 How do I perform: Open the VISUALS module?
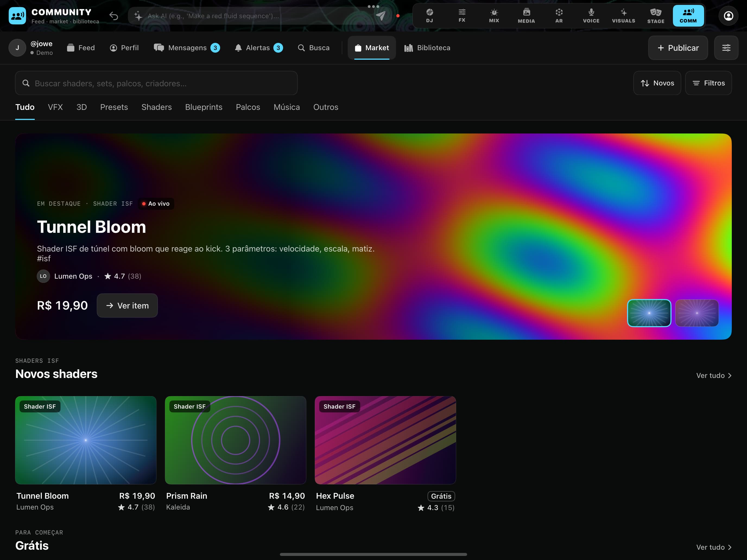point(623,15)
